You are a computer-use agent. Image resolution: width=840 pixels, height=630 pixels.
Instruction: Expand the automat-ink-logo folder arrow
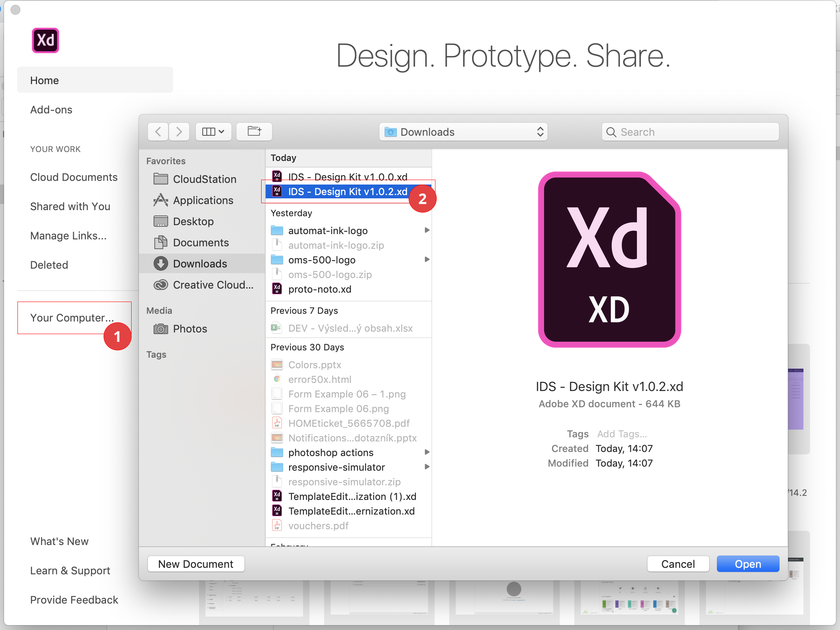click(x=426, y=230)
